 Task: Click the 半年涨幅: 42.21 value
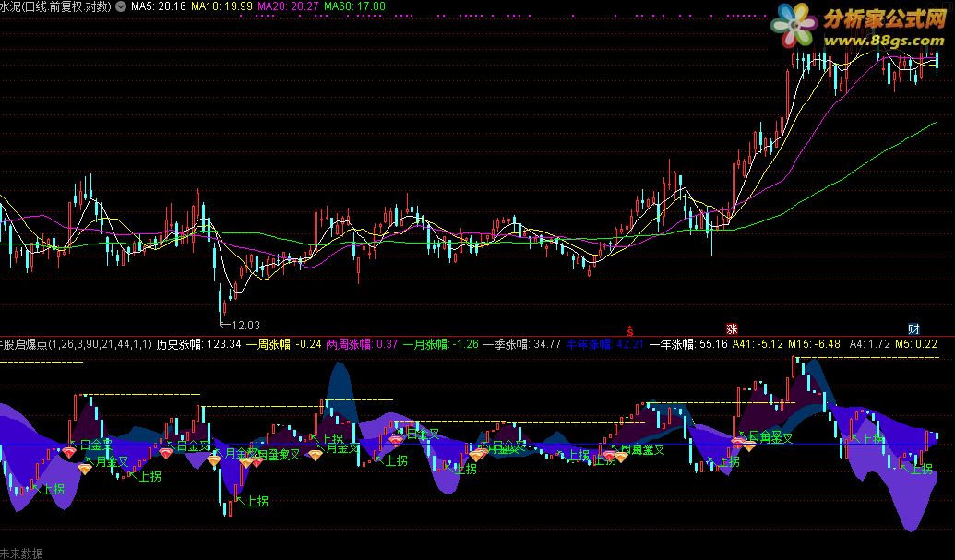point(604,344)
